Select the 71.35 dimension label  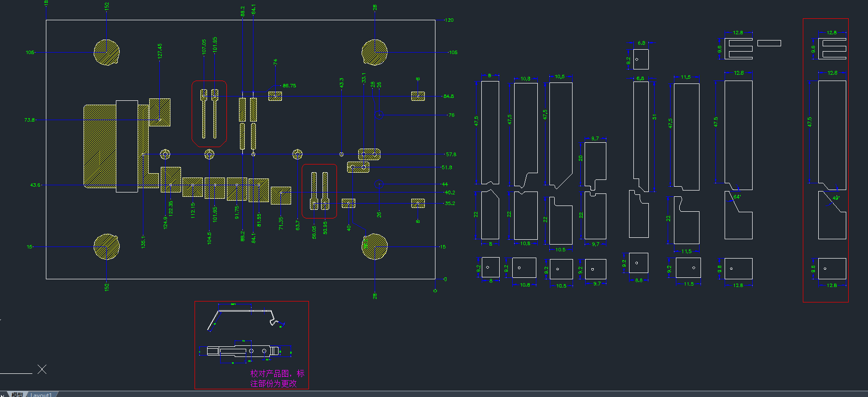pyautogui.click(x=281, y=223)
